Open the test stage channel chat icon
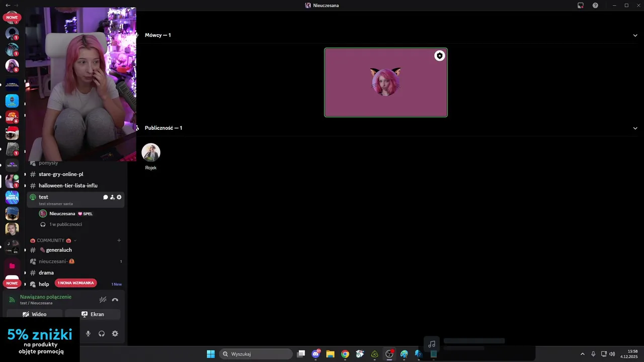Viewport: 644px width, 362px height. click(x=106, y=197)
